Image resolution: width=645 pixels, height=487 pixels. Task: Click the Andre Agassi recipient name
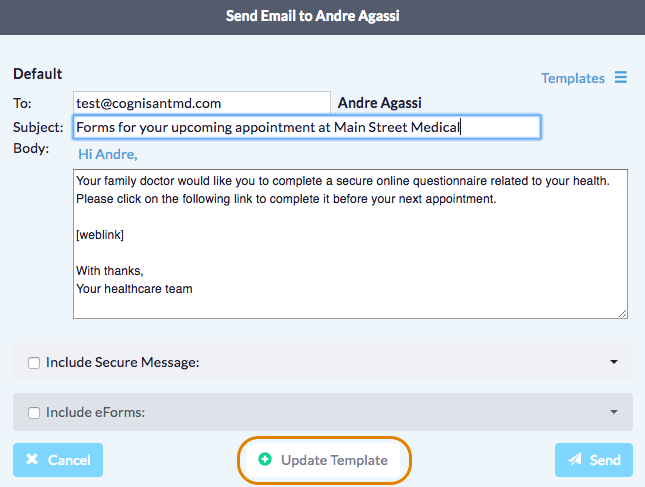point(380,103)
